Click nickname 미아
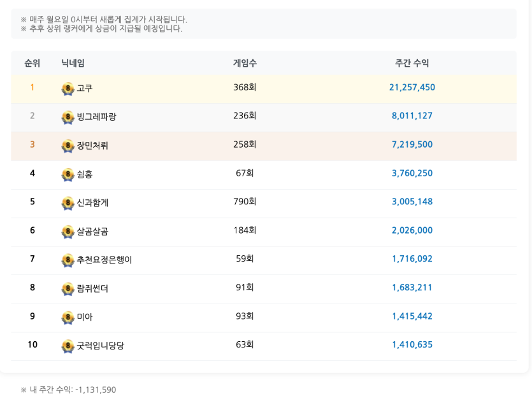This screenshot has width=532, height=415. tap(85, 317)
